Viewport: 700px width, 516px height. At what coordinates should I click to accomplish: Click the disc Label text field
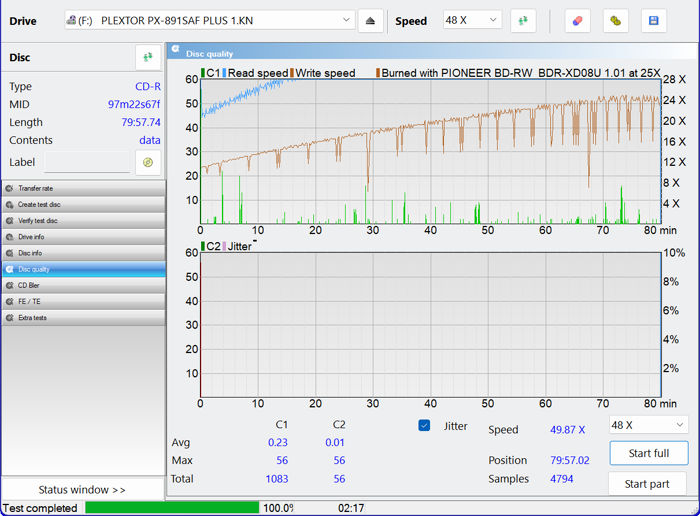tap(87, 162)
